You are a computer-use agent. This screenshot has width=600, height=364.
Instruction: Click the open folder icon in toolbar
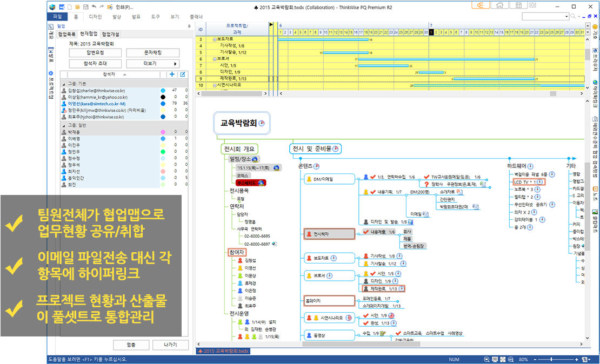click(78, 7)
